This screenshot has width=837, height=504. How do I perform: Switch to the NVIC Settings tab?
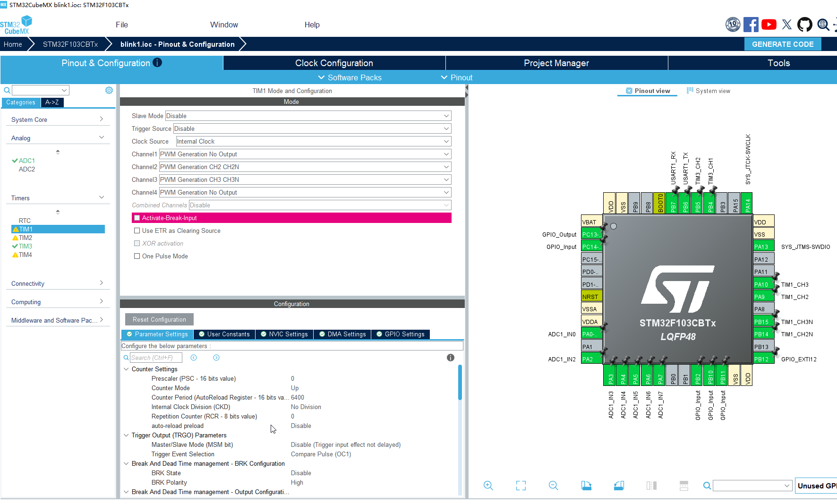284,334
